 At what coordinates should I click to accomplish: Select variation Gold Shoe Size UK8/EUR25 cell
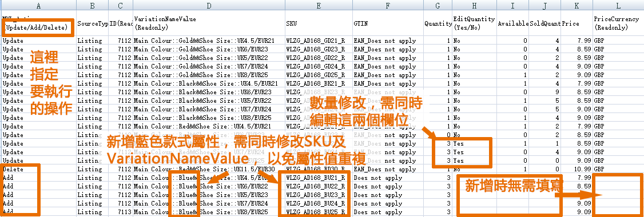[x=209, y=75]
